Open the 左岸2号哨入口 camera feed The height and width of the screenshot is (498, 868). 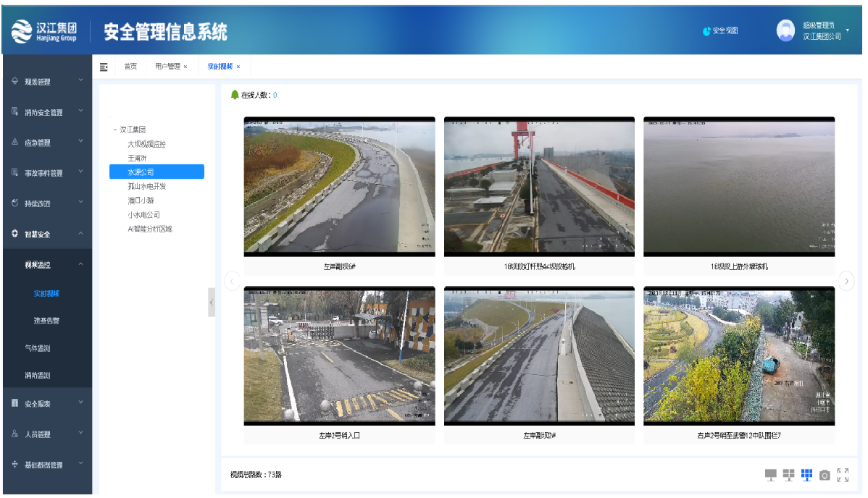tap(339, 355)
